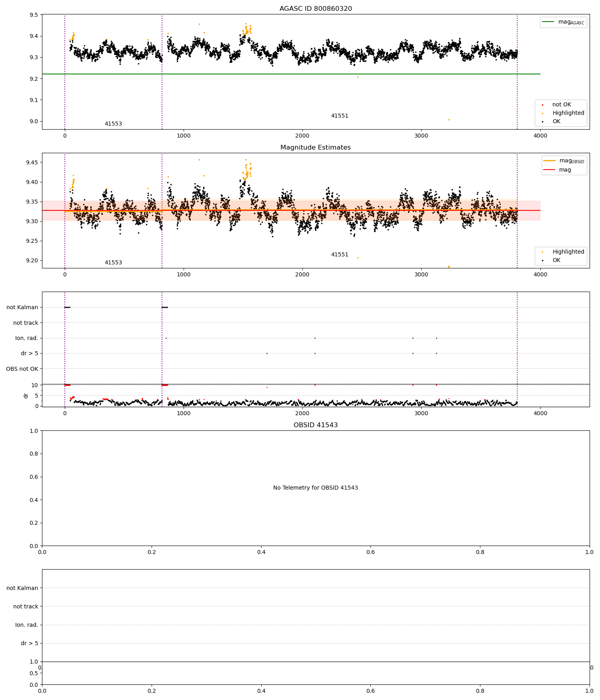Click the '41551' label in the top plot
The height and width of the screenshot is (700, 600).
click(340, 116)
